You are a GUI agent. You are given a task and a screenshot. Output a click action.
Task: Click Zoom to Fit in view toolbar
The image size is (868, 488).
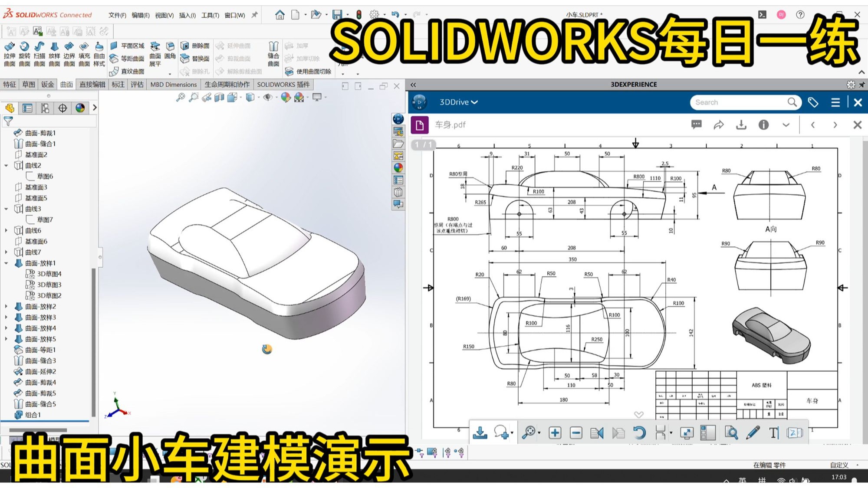click(181, 98)
